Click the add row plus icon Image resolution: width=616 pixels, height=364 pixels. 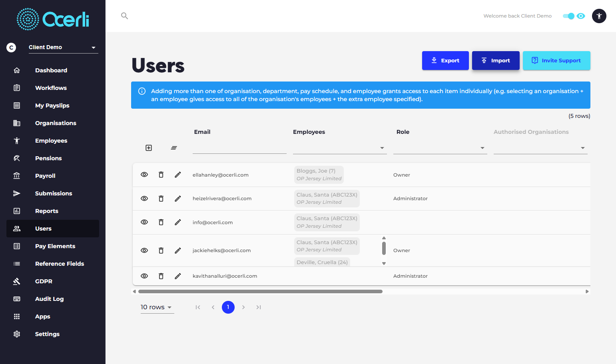[149, 148]
